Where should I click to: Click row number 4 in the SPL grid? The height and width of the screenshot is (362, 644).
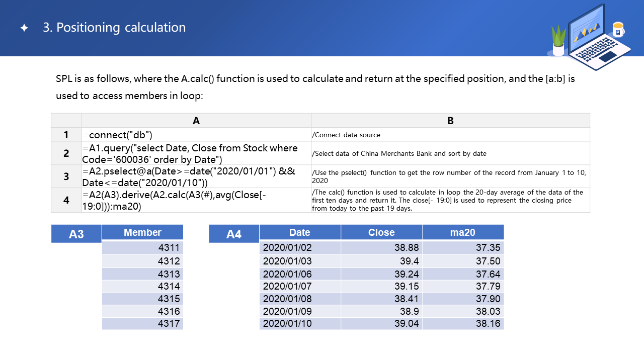(x=66, y=200)
